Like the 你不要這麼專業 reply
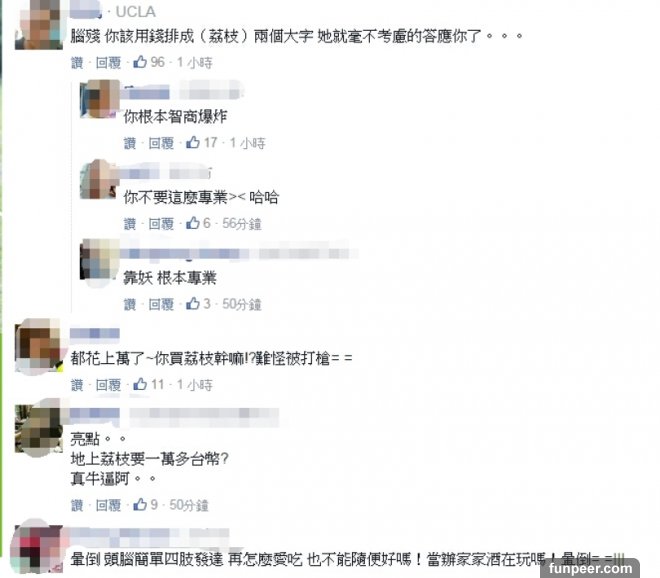The image size is (660, 578). (x=130, y=224)
